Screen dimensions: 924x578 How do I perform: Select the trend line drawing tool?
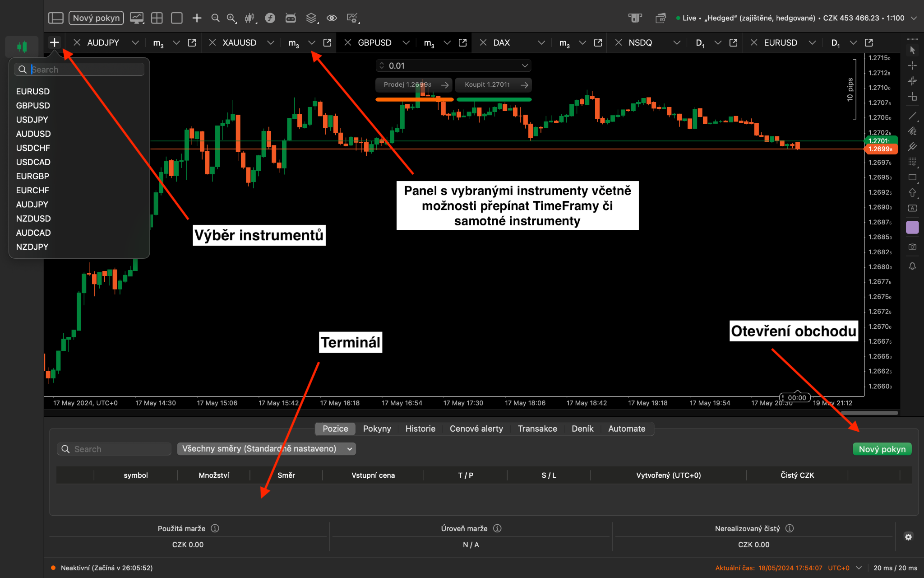pyautogui.click(x=912, y=116)
